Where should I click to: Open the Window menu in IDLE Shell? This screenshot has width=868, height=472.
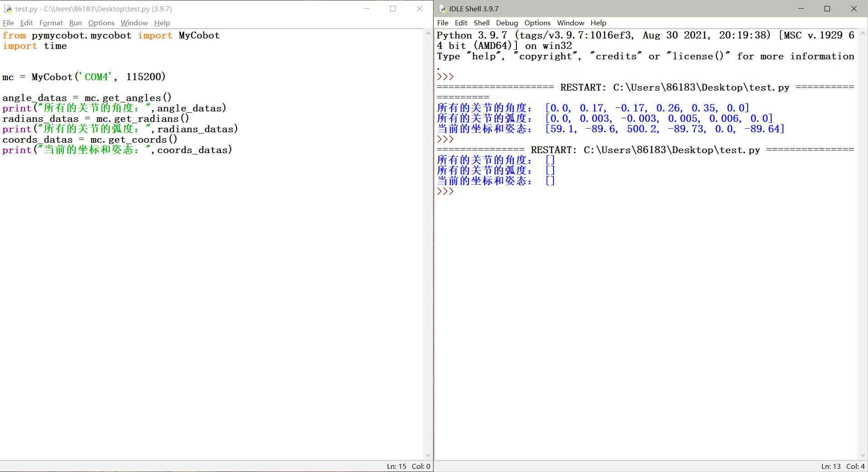tap(570, 23)
